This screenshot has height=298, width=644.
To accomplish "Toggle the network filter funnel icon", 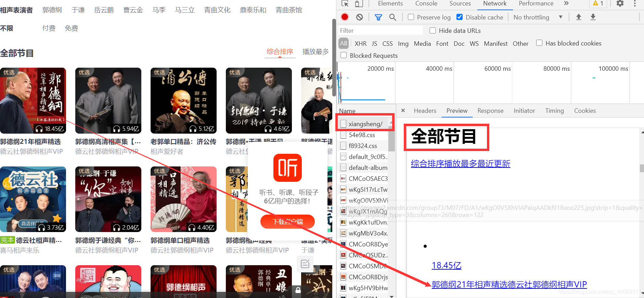I will [x=378, y=17].
